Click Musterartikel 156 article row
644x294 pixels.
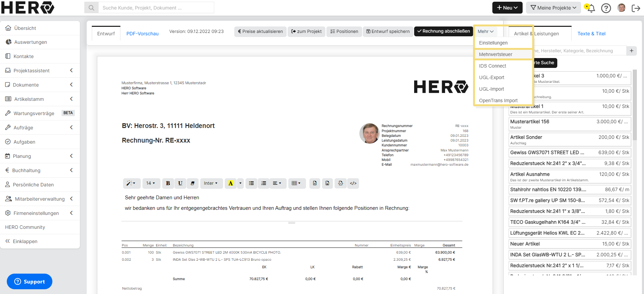tap(570, 124)
